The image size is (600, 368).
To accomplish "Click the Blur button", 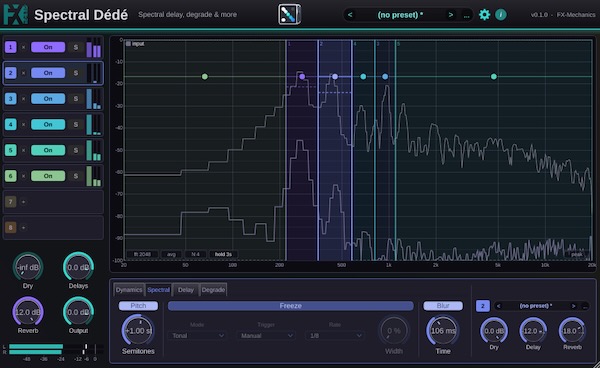I will coord(443,306).
